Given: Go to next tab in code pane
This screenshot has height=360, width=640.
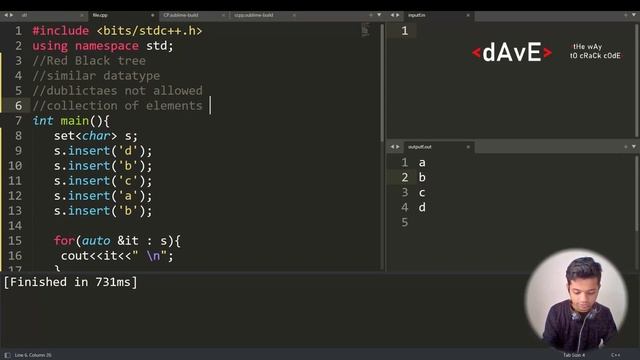Looking at the screenshot, I should click(11, 15).
